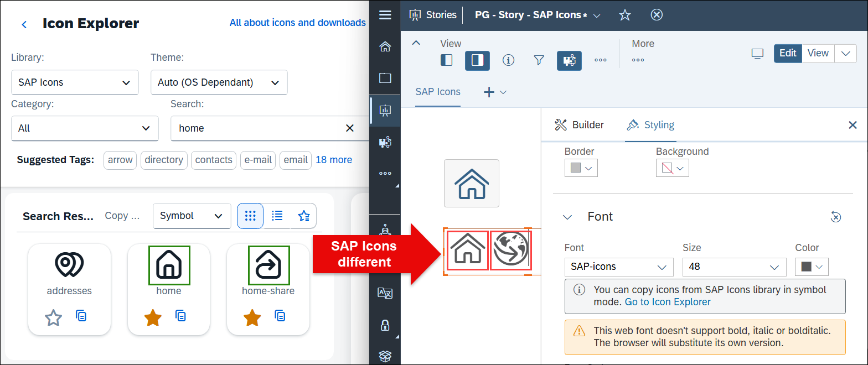Open the add page plus dropdown
This screenshot has width=868, height=365.
[x=495, y=92]
